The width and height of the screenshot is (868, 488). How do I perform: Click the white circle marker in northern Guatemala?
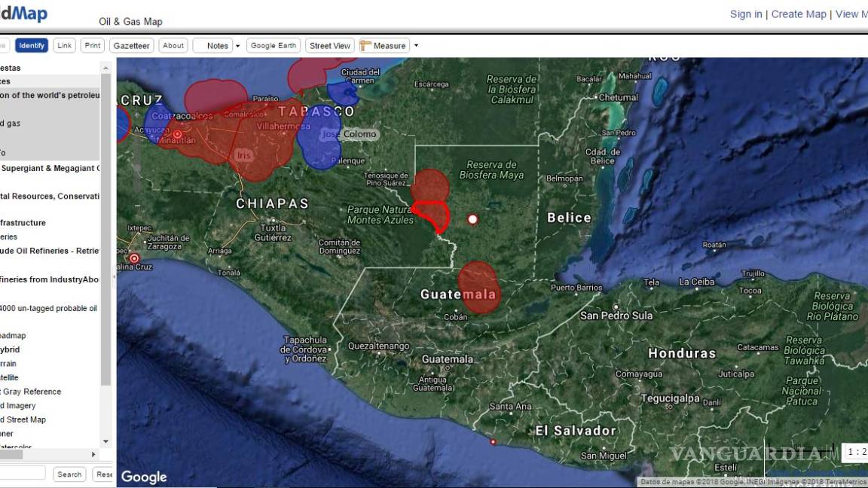pos(472,219)
